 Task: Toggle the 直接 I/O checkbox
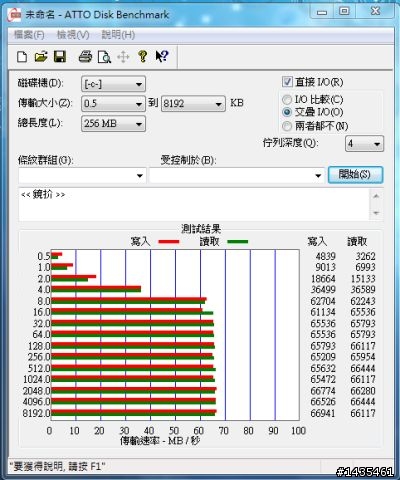(287, 82)
